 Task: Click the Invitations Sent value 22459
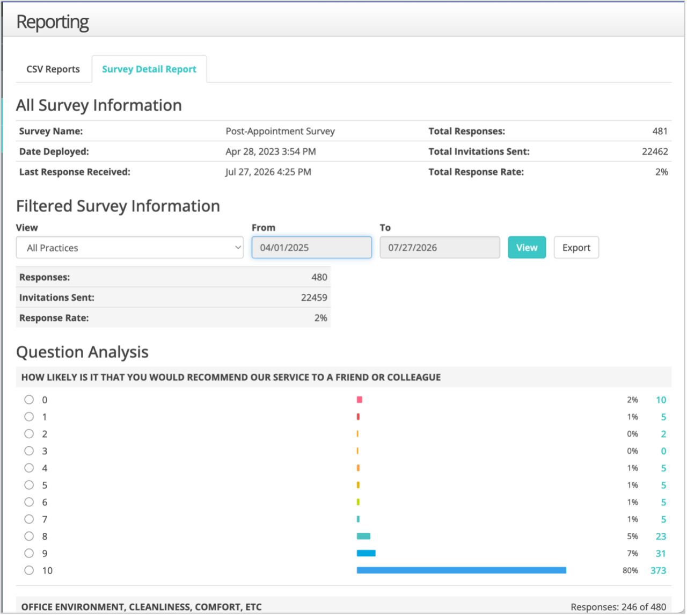tap(314, 298)
